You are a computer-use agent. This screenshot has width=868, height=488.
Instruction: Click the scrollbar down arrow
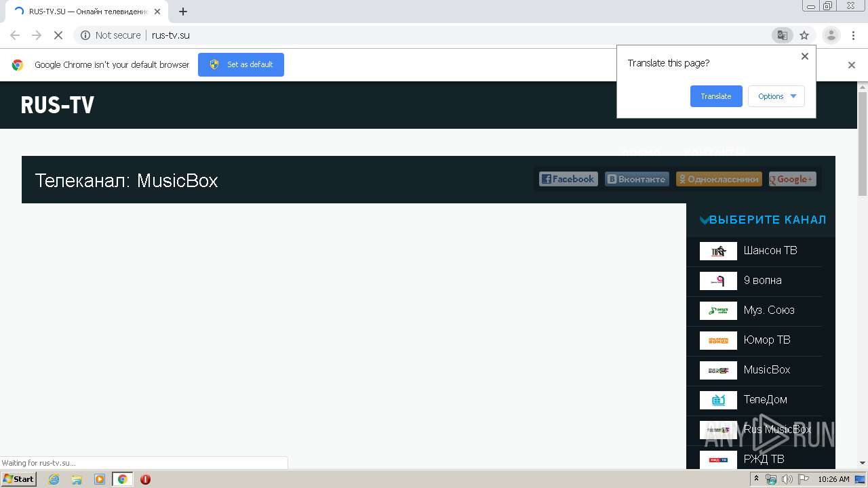(x=863, y=463)
